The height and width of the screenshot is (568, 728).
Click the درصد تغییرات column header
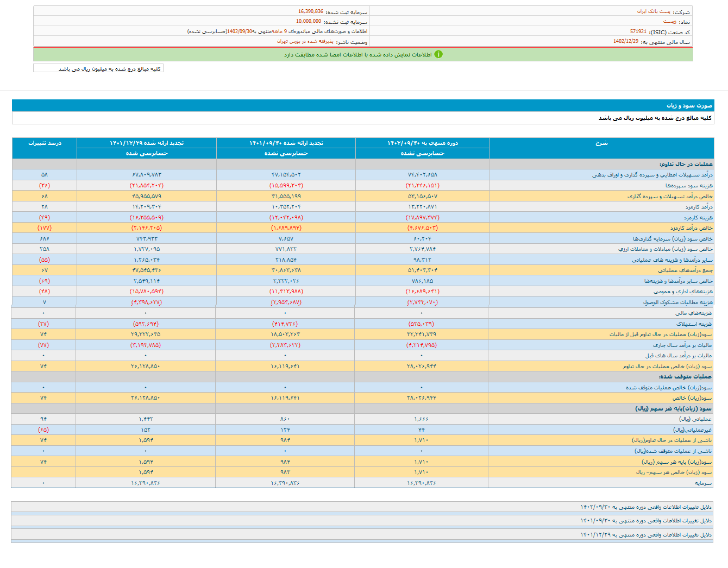coord(45,143)
